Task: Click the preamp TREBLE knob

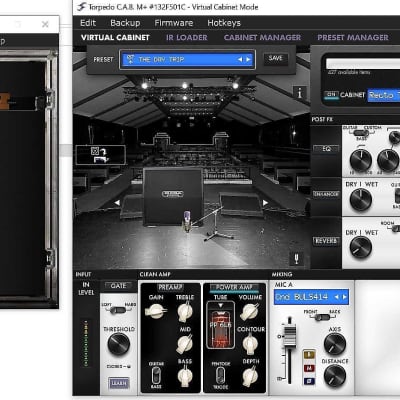Action: click(x=185, y=312)
